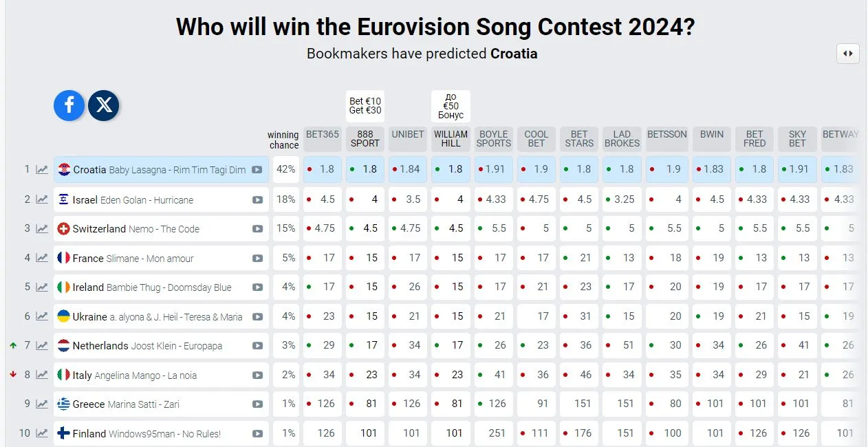
Task: Open odds history chart for Switzerland
Action: pyautogui.click(x=42, y=229)
